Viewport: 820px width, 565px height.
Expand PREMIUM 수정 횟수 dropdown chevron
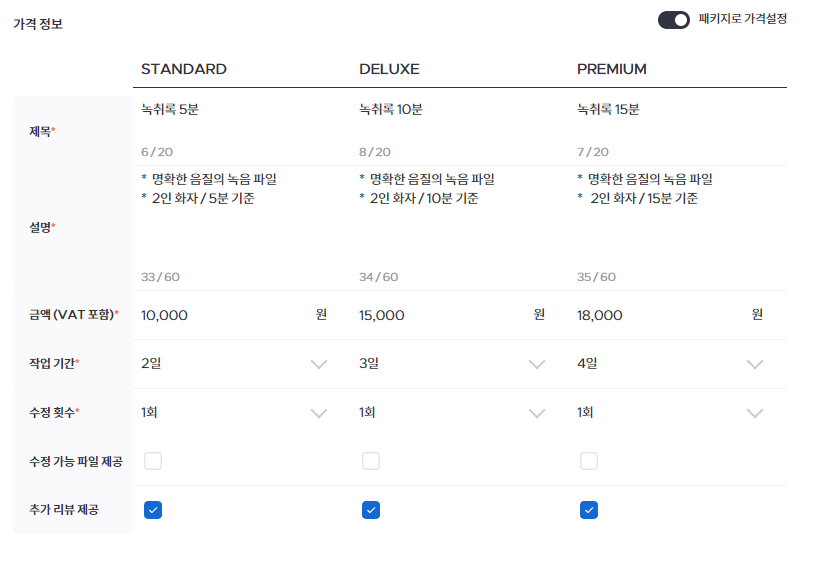[755, 413]
